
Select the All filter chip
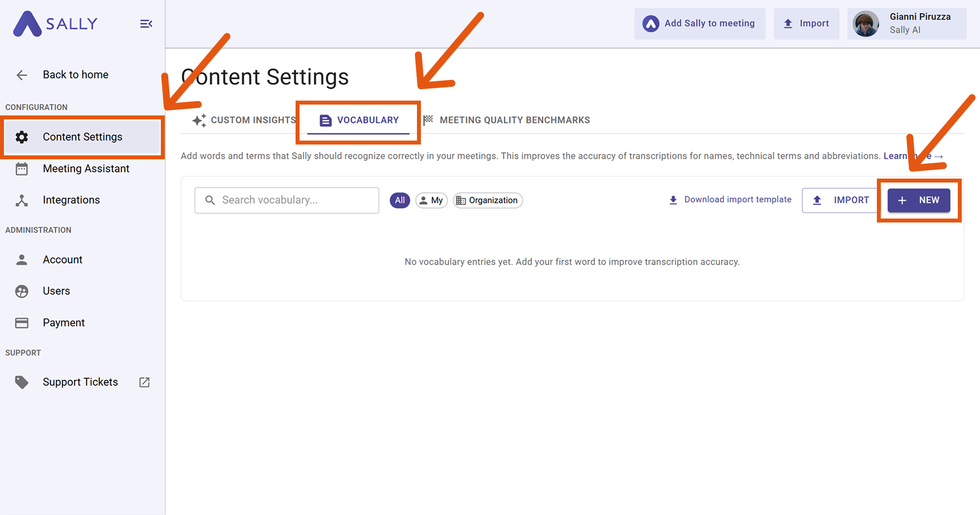(x=400, y=200)
